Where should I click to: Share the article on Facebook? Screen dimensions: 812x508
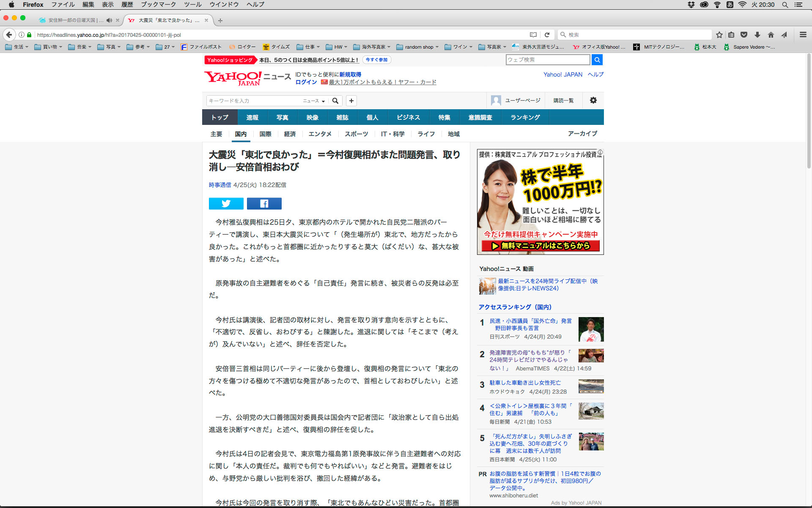tap(264, 204)
